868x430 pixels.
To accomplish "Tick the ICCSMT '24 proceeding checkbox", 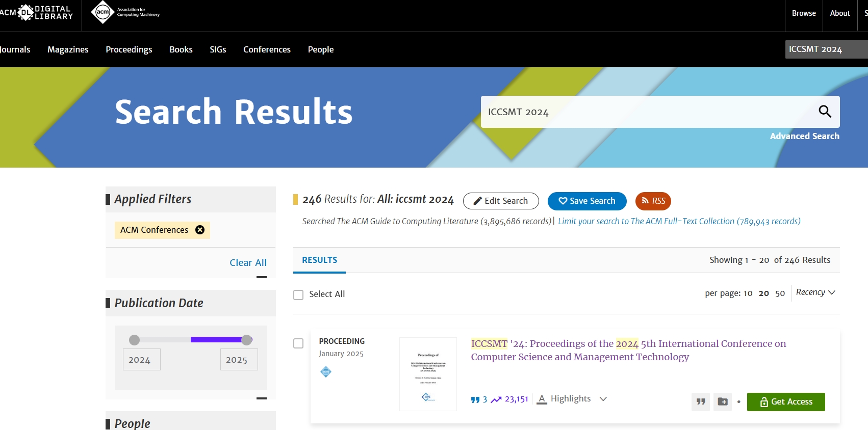I will (x=298, y=343).
